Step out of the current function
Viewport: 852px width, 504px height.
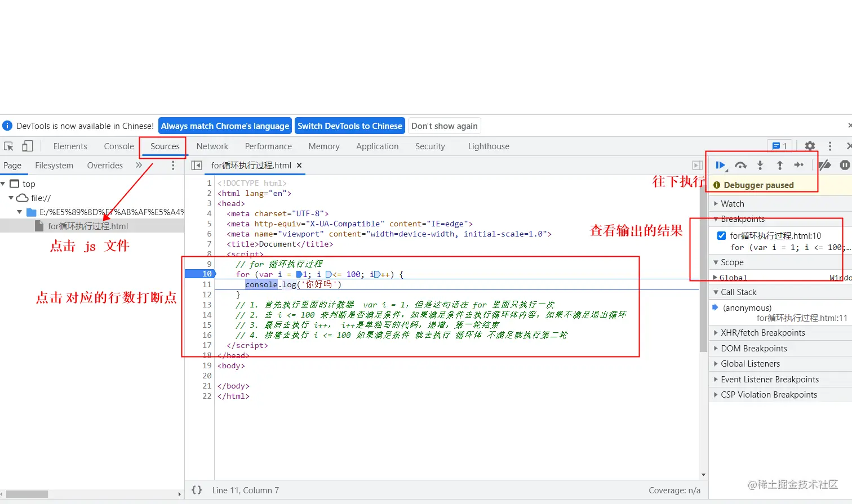pyautogui.click(x=780, y=165)
